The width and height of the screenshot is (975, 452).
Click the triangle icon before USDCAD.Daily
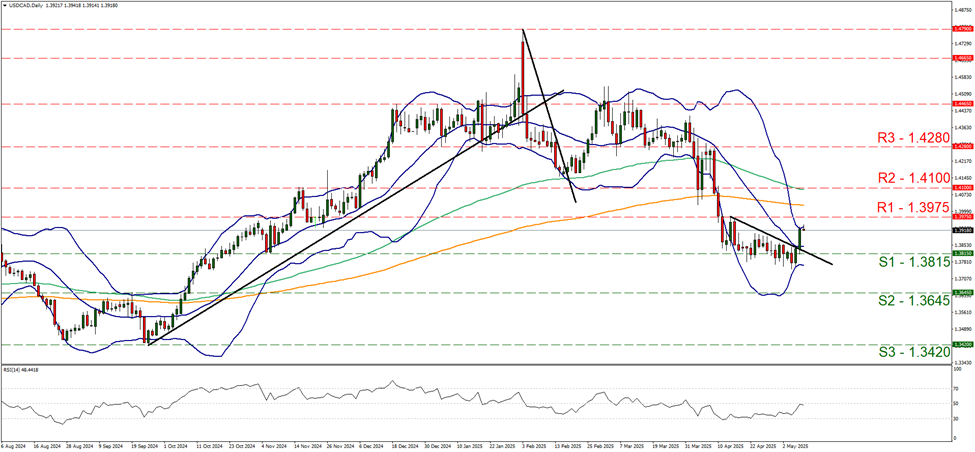click(5, 5)
